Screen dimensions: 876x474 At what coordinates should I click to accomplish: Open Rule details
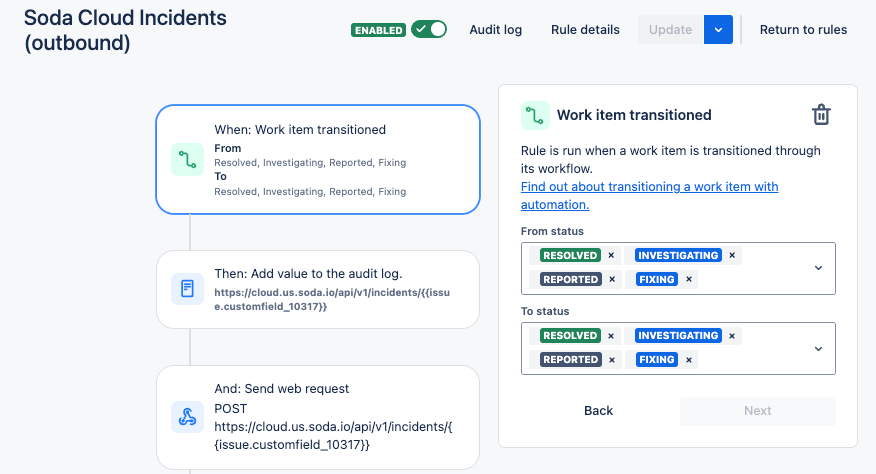click(x=585, y=30)
